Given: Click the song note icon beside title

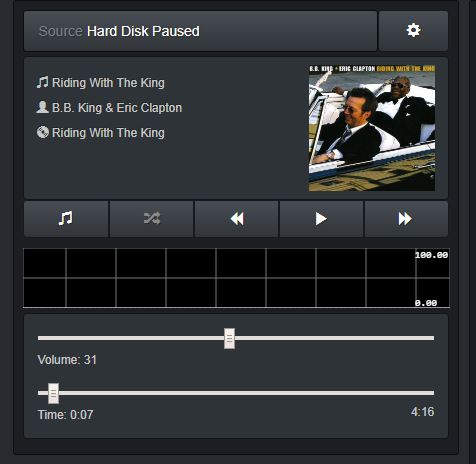Looking at the screenshot, I should (42, 82).
